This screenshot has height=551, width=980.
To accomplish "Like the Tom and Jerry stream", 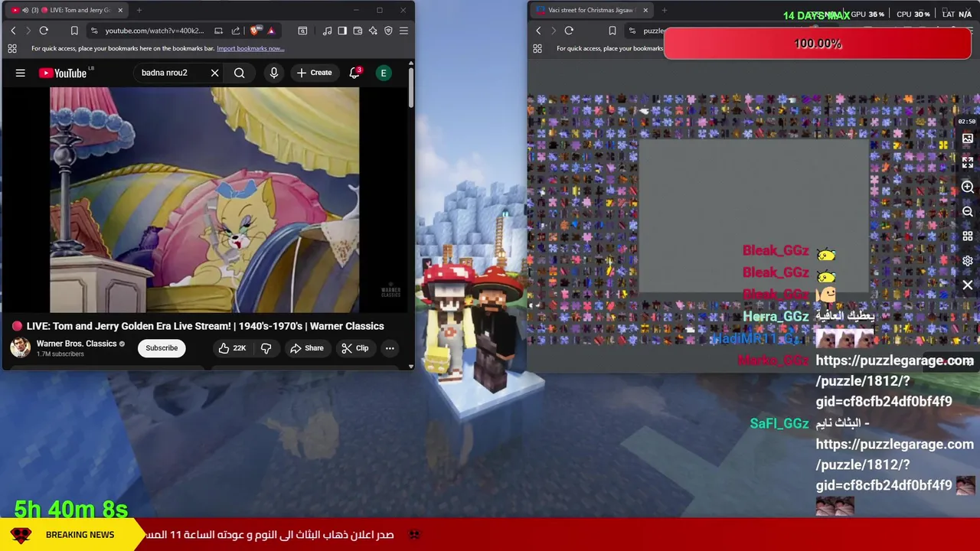I will 232,348.
